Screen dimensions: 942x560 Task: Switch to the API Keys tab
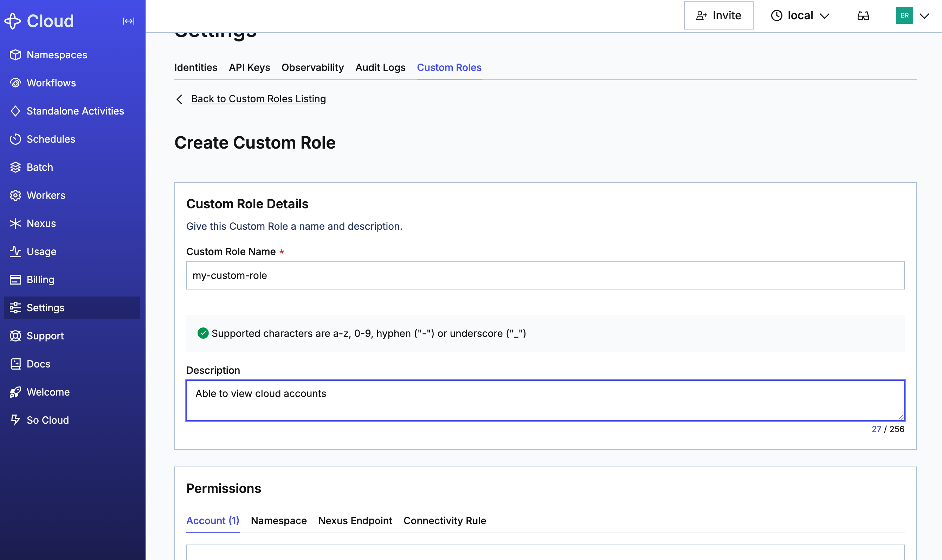click(249, 67)
